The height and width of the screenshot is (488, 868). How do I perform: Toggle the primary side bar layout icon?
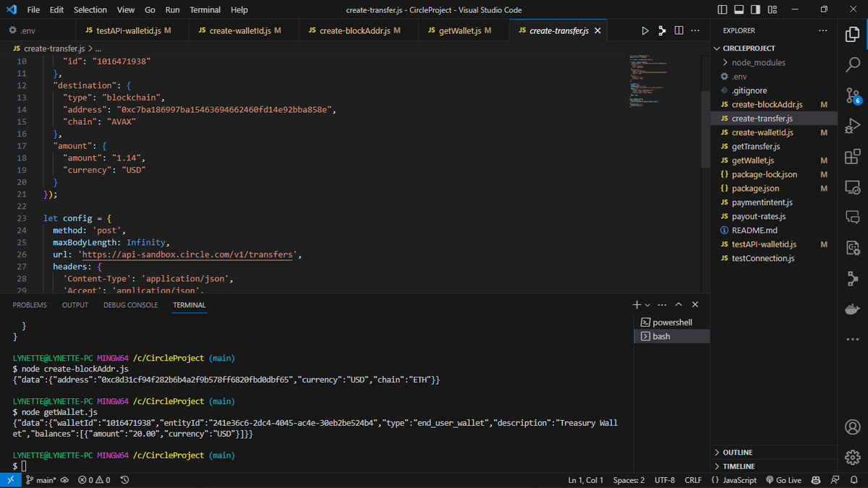723,9
